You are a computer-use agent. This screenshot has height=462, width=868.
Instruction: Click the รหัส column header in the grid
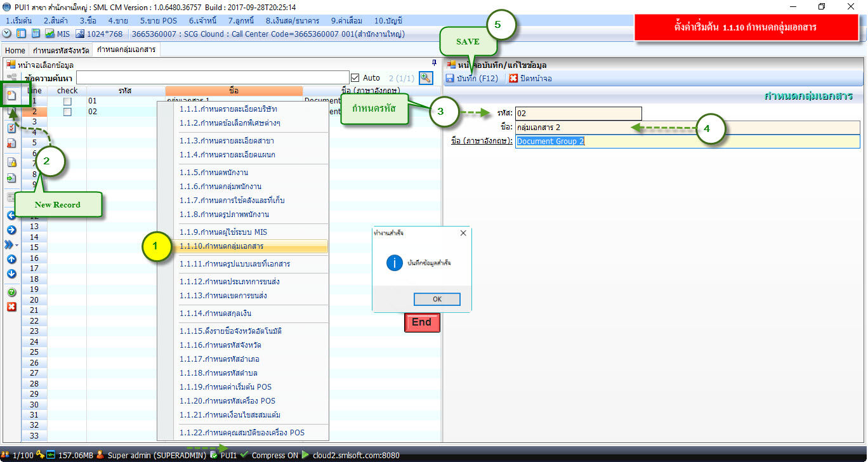[x=126, y=91]
